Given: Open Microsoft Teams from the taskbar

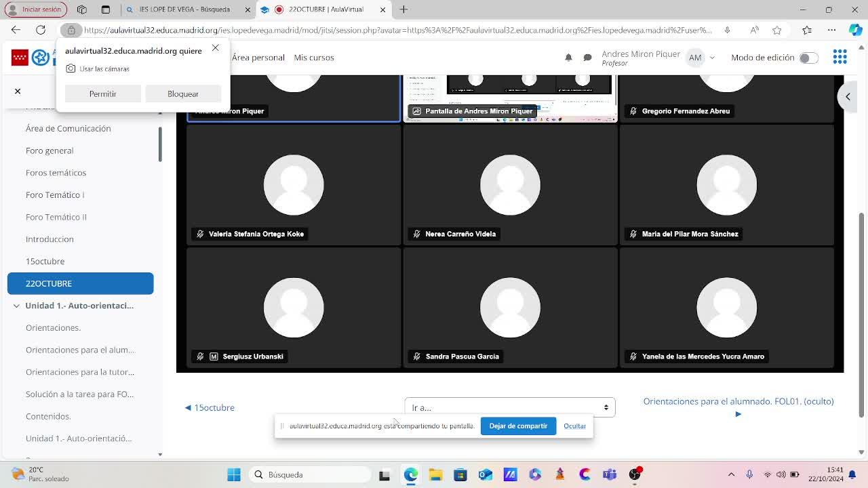Looking at the screenshot, I should coord(610,474).
